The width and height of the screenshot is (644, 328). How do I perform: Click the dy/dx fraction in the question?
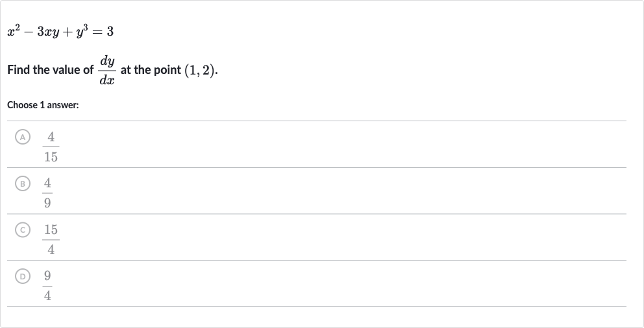[107, 70]
